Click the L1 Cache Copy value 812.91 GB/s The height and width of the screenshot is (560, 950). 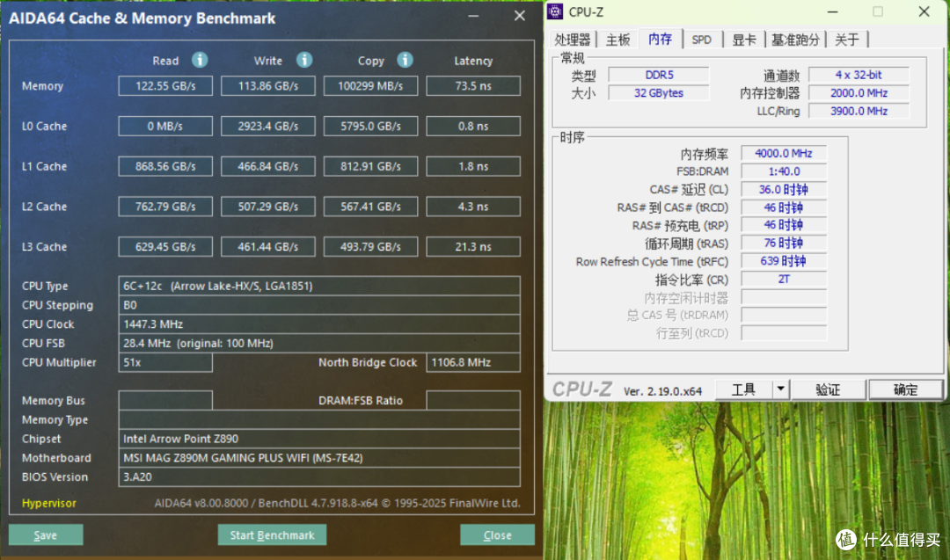pyautogui.click(x=370, y=166)
